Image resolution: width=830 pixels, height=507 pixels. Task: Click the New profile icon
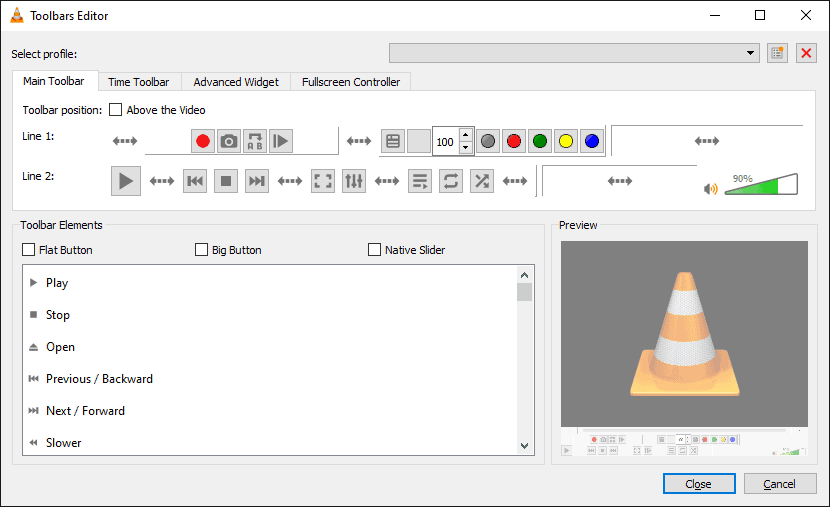(x=777, y=53)
